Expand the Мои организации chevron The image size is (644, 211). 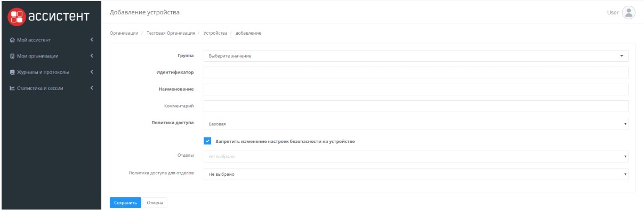(92, 56)
